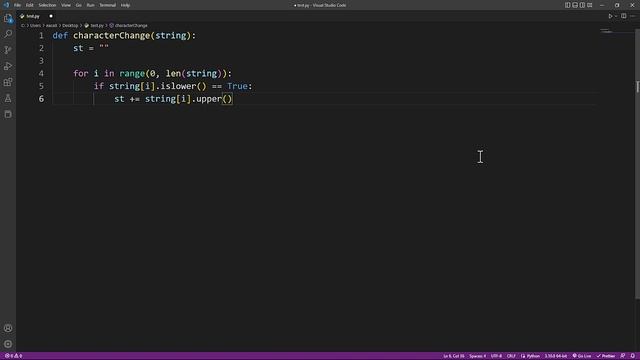Open the Selection menu
640x360 pixels.
pos(47,5)
